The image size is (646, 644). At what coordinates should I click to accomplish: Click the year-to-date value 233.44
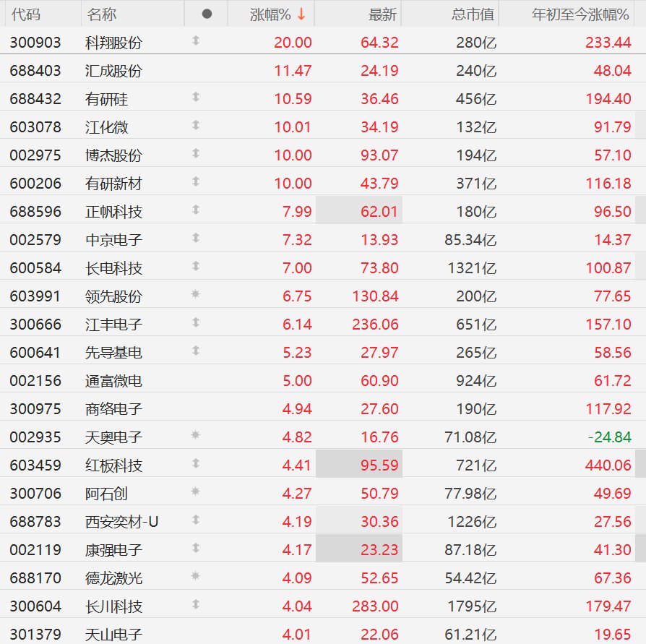click(x=608, y=43)
